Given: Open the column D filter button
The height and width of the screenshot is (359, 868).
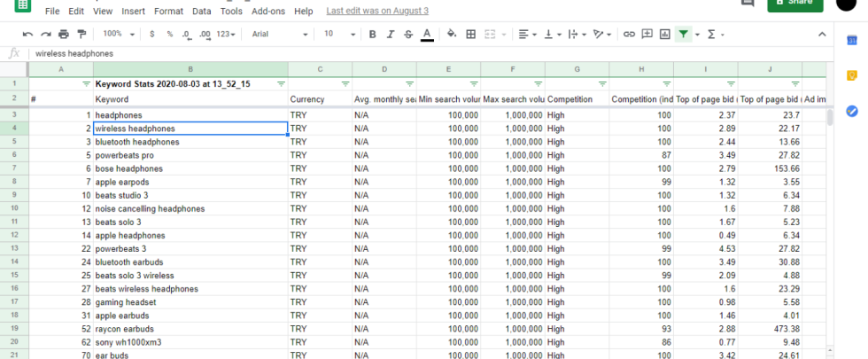Looking at the screenshot, I should [x=409, y=84].
